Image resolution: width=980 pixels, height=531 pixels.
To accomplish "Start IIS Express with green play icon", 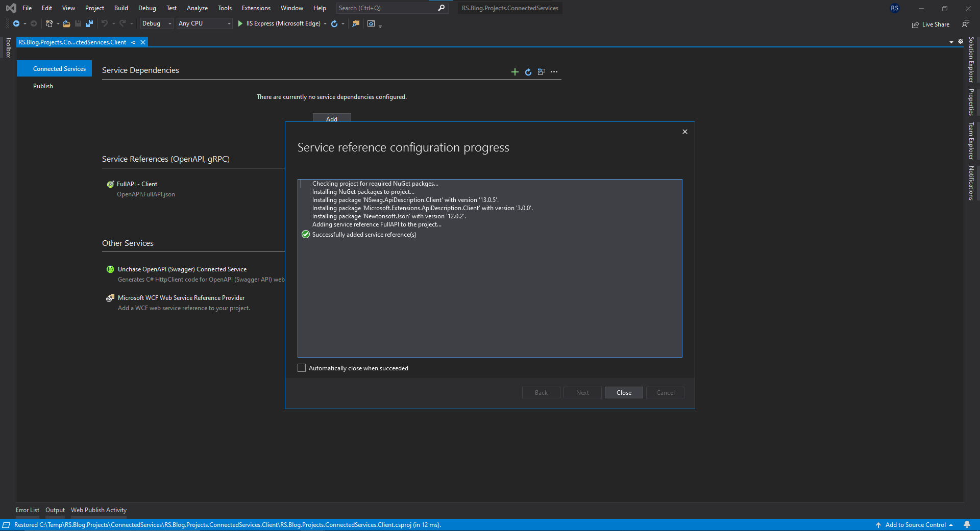I will coord(240,23).
